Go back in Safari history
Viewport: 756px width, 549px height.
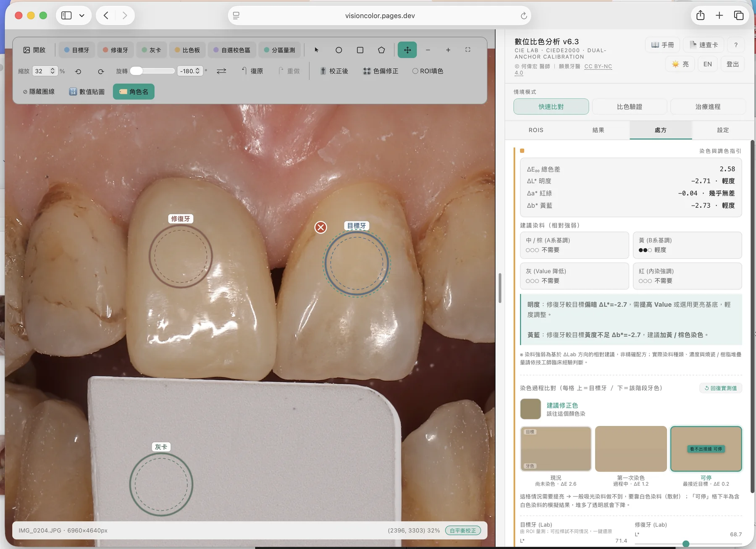pos(106,16)
